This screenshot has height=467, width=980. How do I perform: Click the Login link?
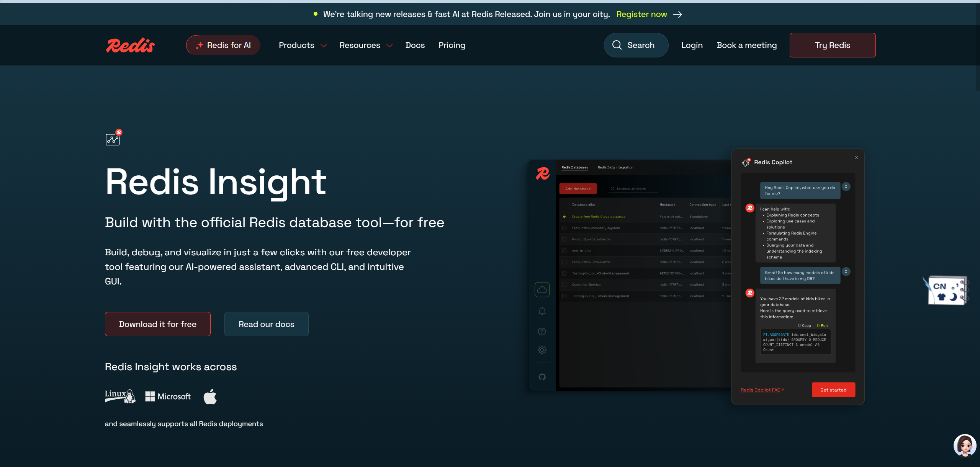pyautogui.click(x=692, y=45)
